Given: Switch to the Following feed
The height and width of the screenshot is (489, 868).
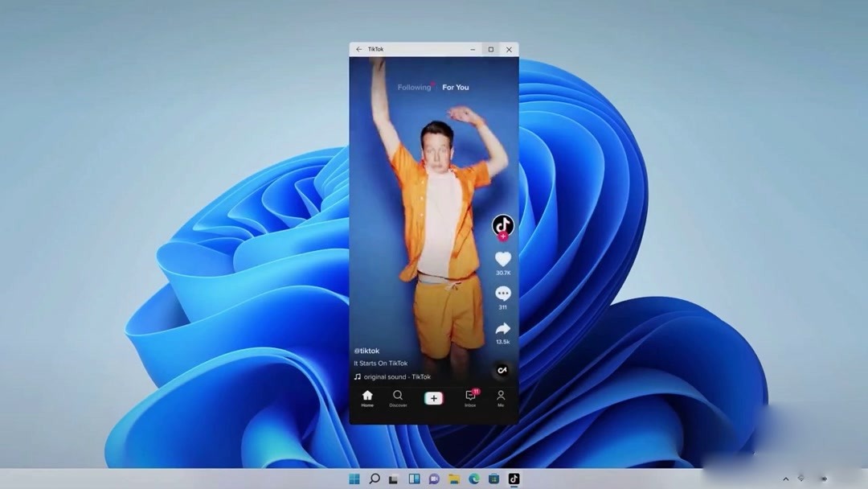Looking at the screenshot, I should (414, 87).
